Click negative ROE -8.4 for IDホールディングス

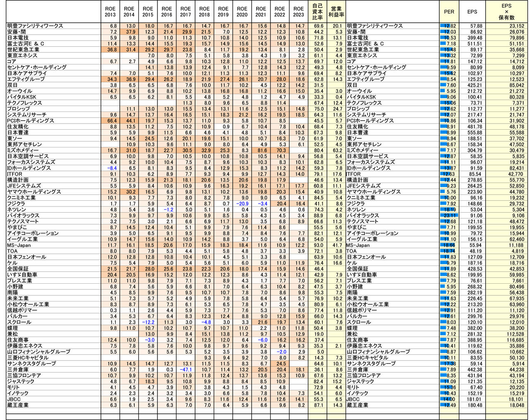(x=111, y=168)
